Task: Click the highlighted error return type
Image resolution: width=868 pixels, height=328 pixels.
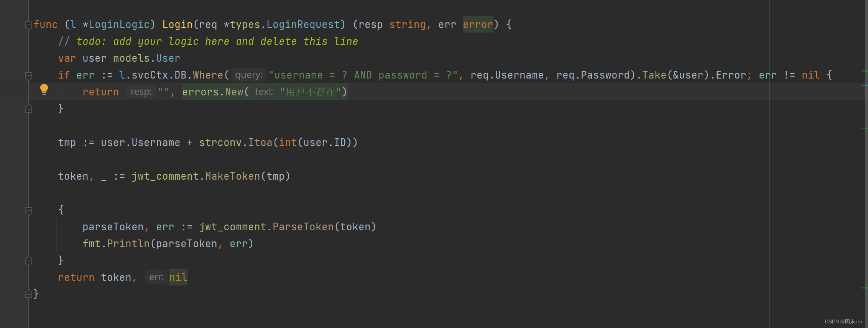Action: tap(478, 25)
